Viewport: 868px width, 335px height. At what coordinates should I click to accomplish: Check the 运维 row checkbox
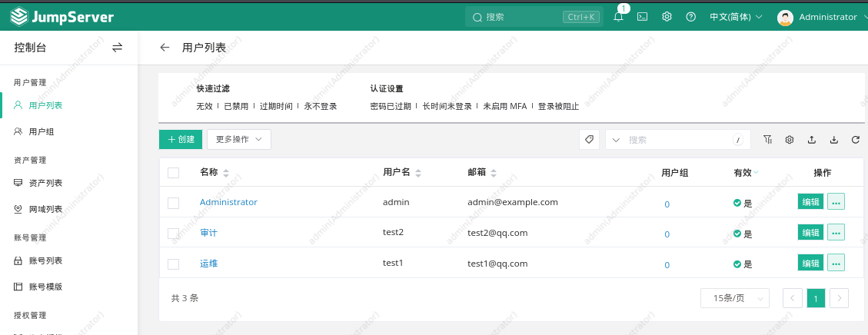[x=173, y=264]
